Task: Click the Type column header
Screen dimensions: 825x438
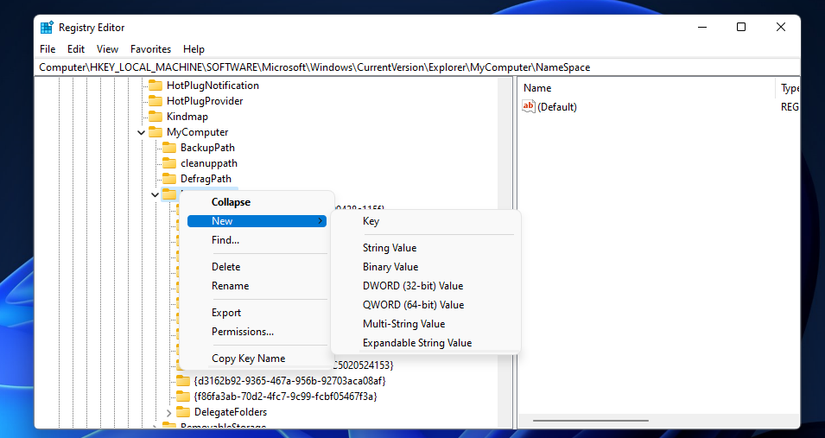Action: click(788, 88)
